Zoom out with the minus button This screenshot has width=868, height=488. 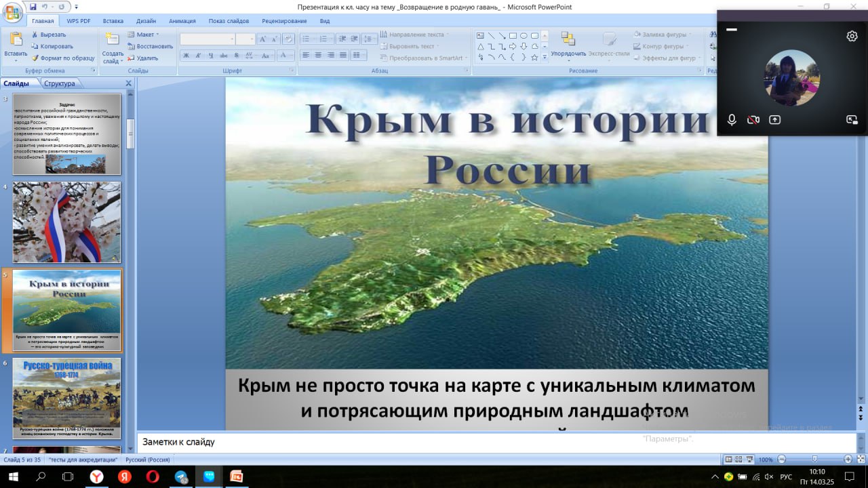(x=782, y=459)
